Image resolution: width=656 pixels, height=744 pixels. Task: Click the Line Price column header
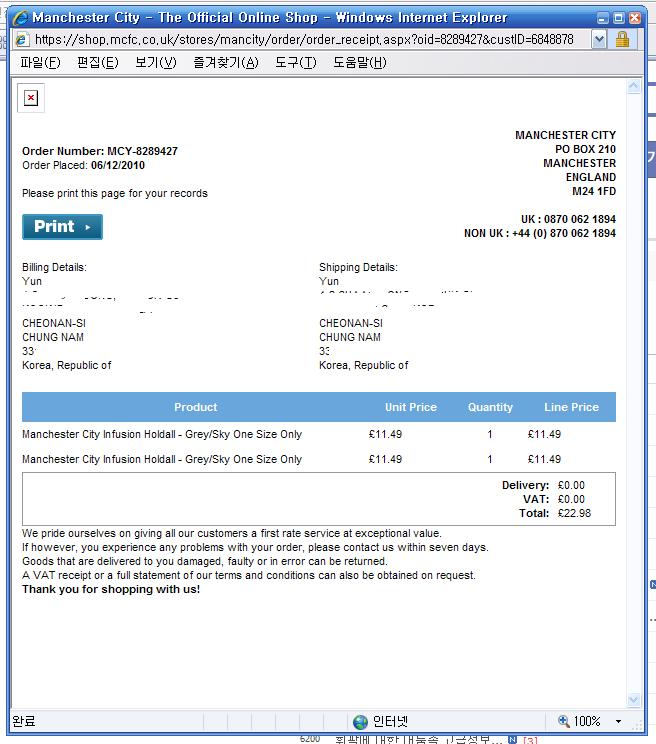(572, 407)
